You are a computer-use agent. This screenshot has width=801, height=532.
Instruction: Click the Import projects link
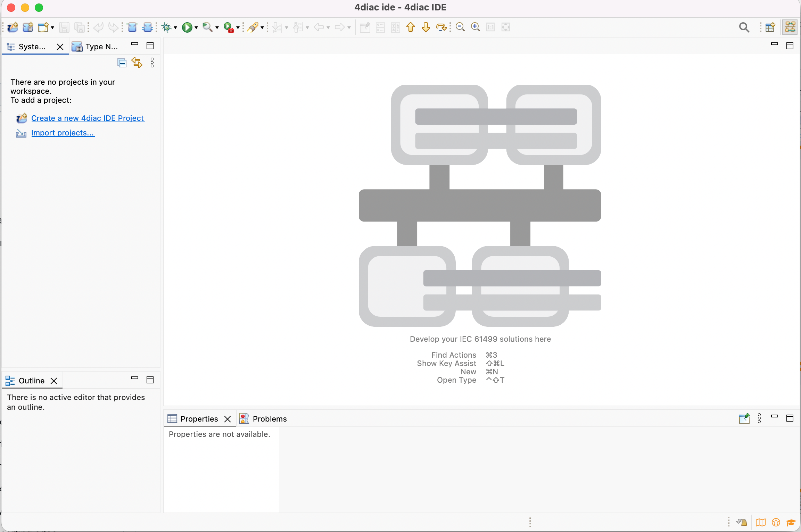[63, 133]
